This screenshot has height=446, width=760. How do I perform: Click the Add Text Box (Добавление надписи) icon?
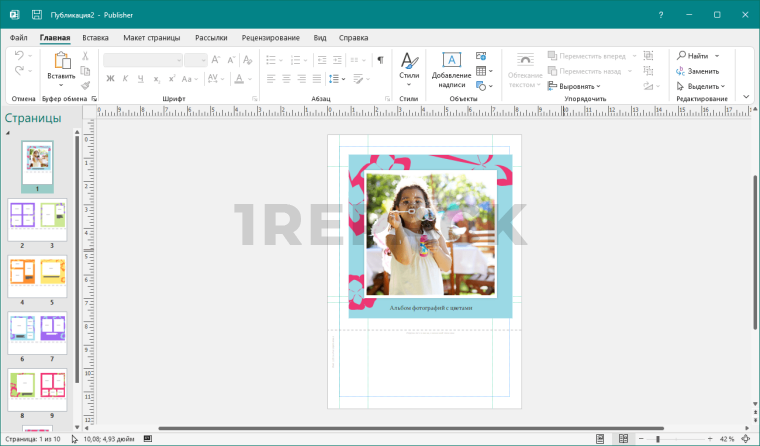click(x=451, y=61)
